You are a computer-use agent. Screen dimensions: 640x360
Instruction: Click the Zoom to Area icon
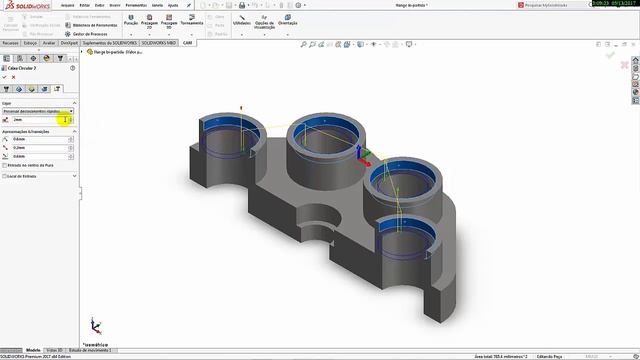[312, 44]
